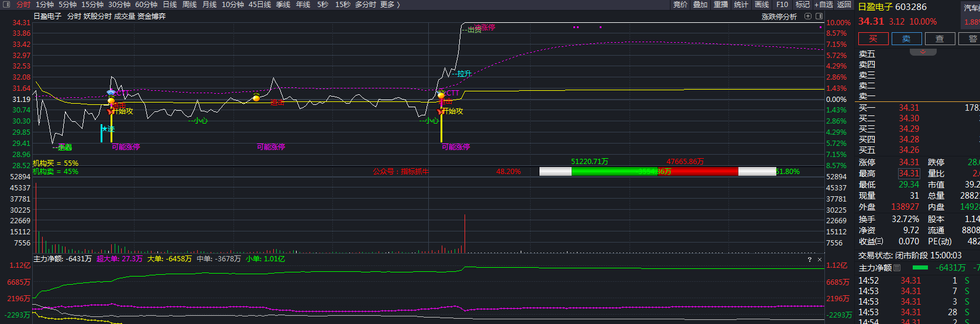Add stock via +自选 button
Viewport: 980px width, 324px height.
(x=823, y=5)
